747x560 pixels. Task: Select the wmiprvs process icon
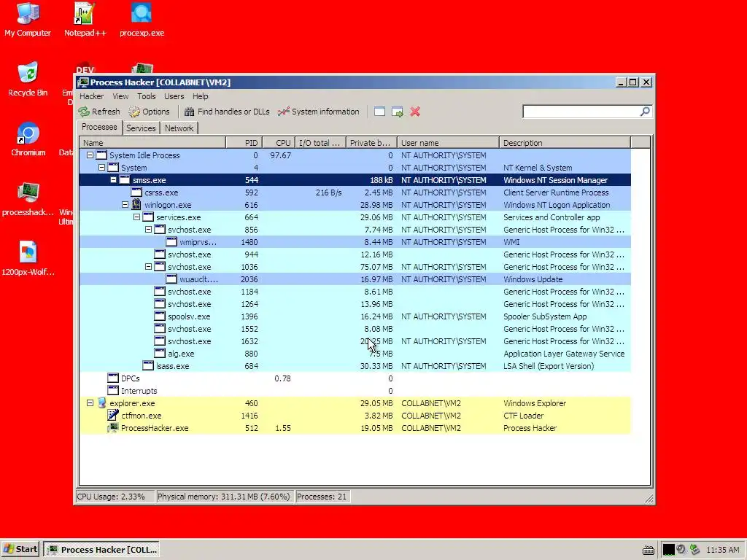pyautogui.click(x=171, y=242)
